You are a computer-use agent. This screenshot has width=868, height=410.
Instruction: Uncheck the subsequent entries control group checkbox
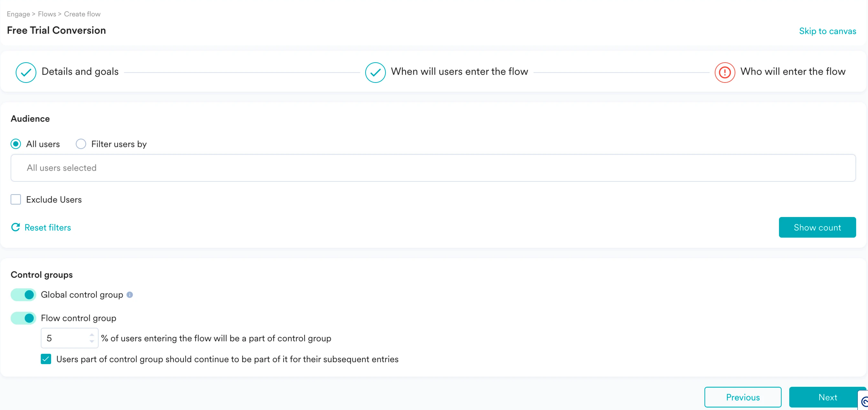pos(46,359)
